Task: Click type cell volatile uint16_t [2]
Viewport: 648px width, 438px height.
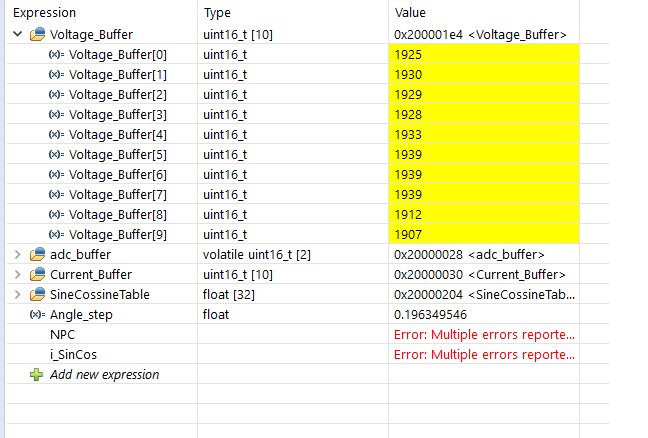Action: (x=257, y=255)
